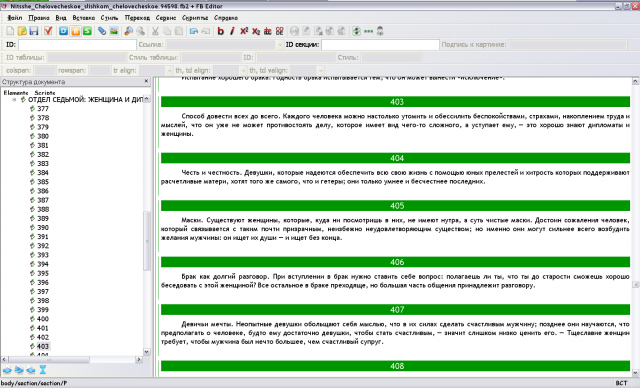
Task: Apply code style formatting
Action: (x=280, y=31)
